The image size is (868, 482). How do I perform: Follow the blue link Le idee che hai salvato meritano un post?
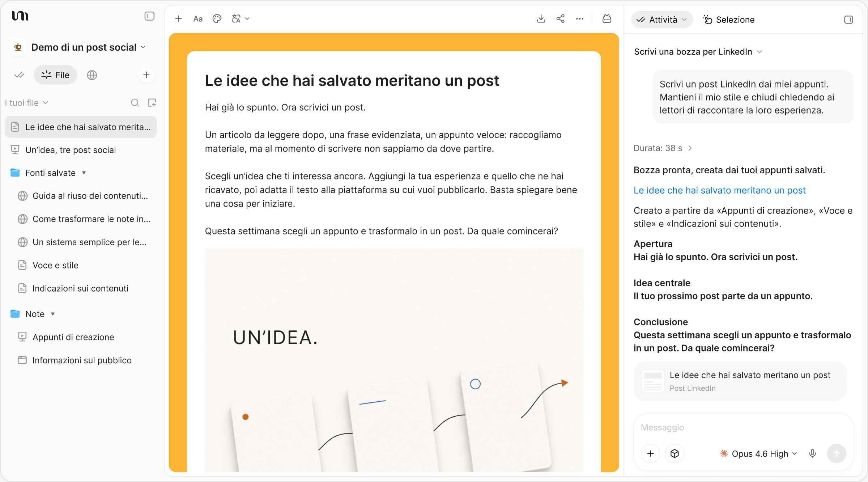(720, 190)
